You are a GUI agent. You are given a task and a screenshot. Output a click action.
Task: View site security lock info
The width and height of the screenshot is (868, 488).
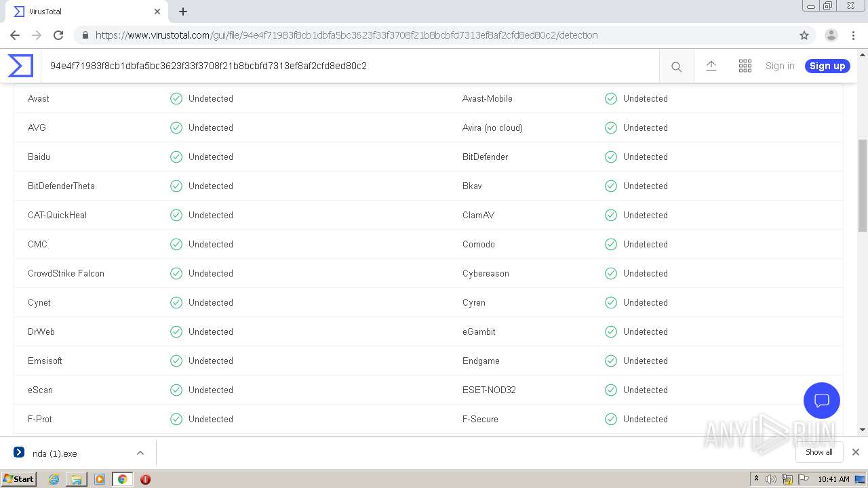click(x=85, y=35)
